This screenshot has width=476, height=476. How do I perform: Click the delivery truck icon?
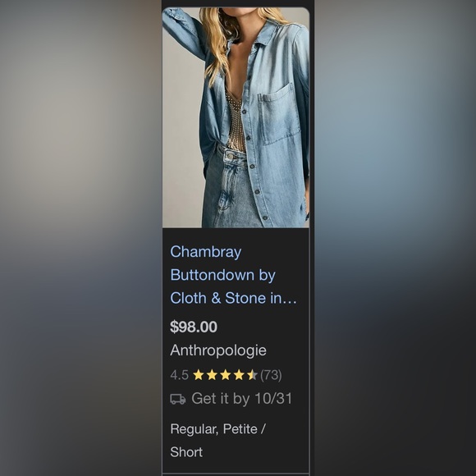point(177,399)
